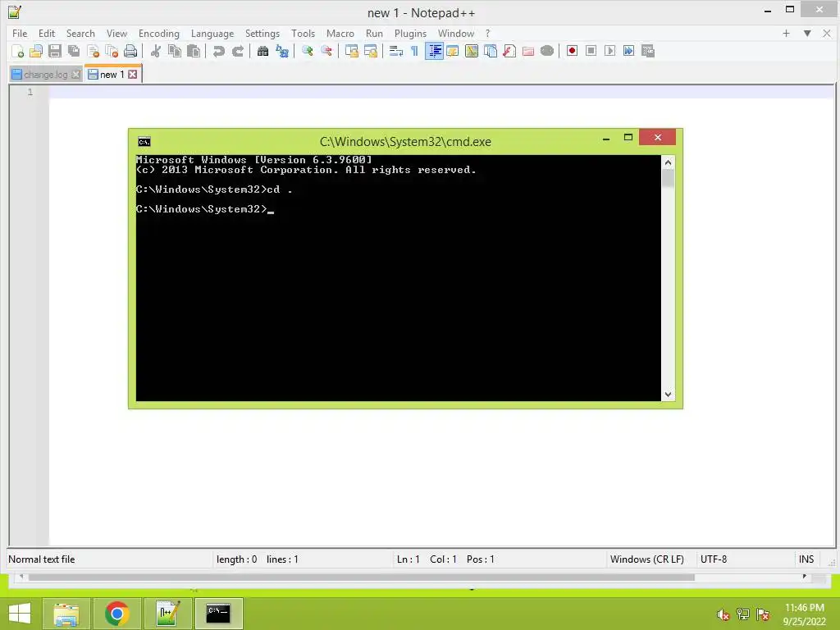Screen dimensions: 840x630
Task: Open the Plugins menu
Action: 410,33
